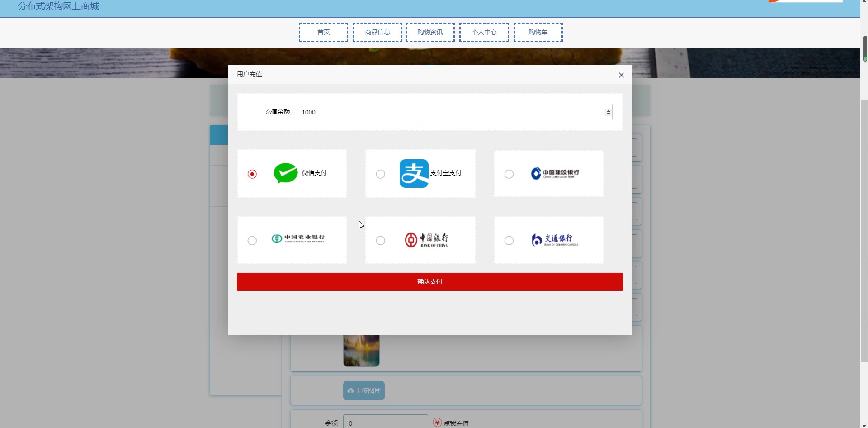Click the green WeChat Pay logo
This screenshot has width=868, height=428.
tap(286, 173)
